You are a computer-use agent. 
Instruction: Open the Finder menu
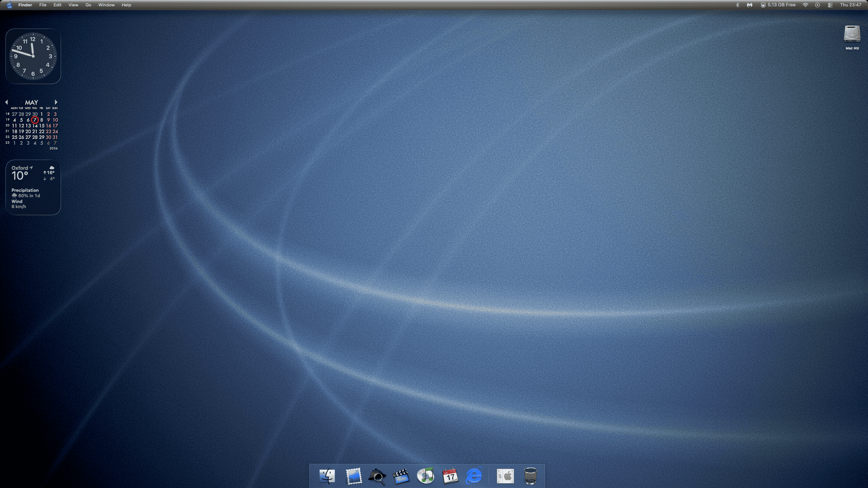[x=25, y=5]
